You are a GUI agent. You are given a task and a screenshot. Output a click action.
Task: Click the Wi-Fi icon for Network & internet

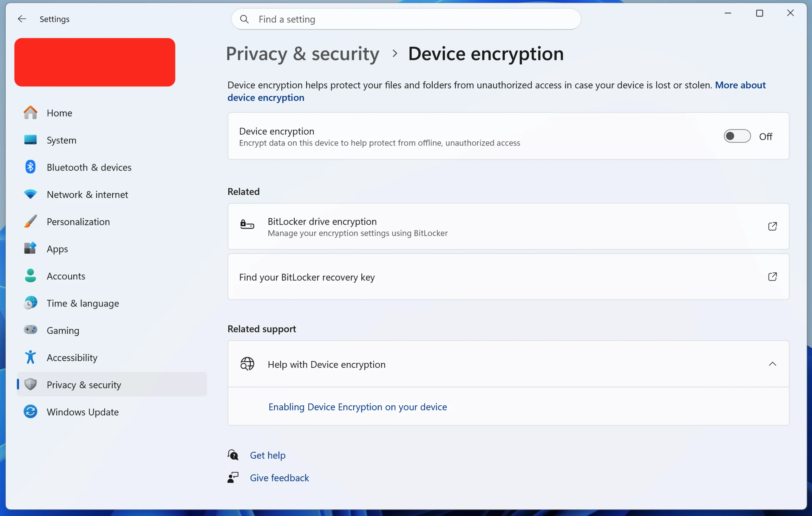pos(30,194)
